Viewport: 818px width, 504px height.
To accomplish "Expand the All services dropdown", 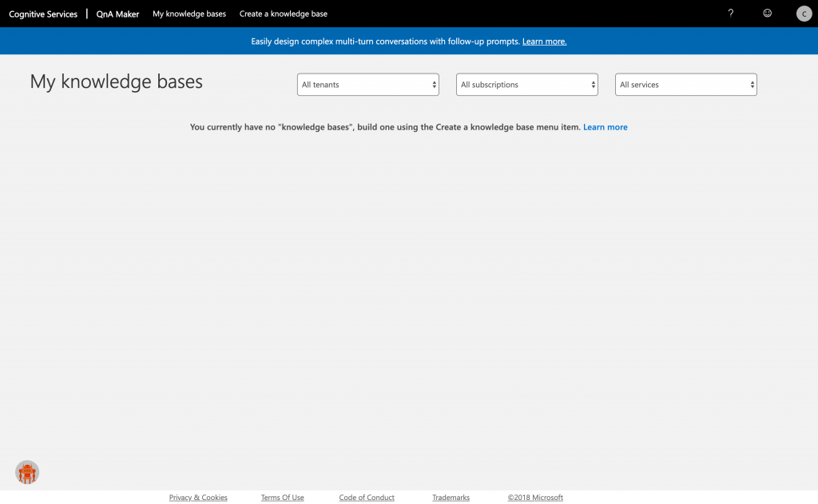I will tap(686, 85).
